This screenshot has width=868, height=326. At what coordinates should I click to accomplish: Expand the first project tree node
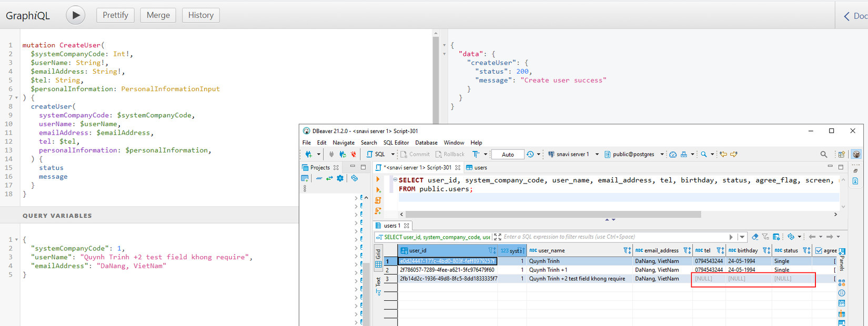click(x=356, y=198)
